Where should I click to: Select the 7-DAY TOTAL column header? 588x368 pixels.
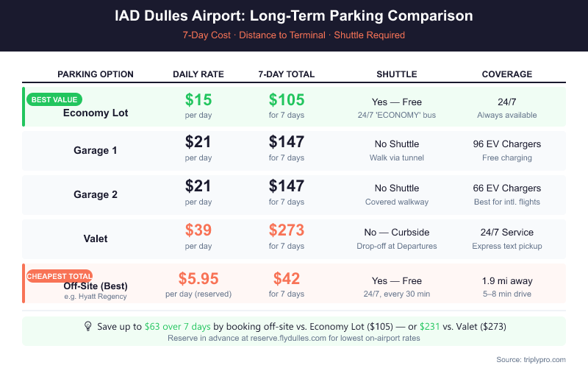(x=287, y=74)
